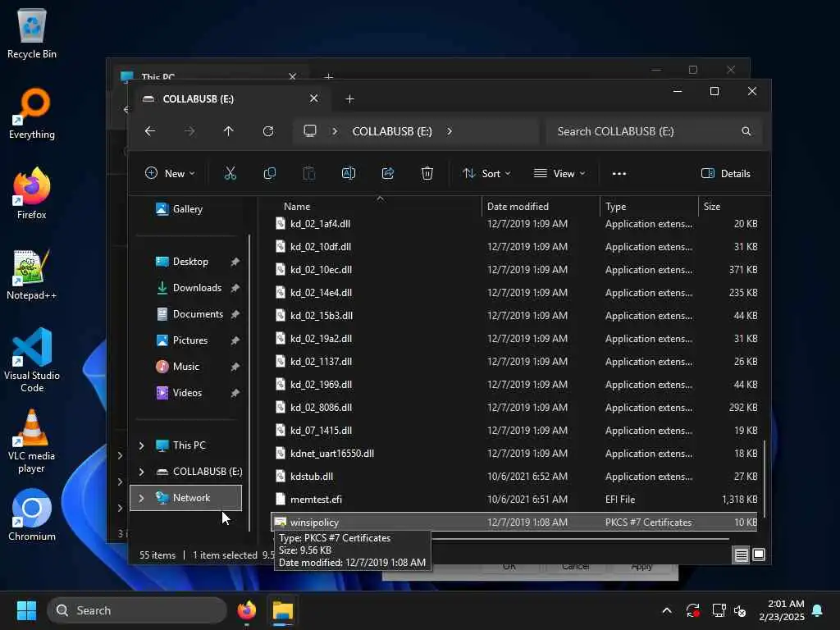Switch to large thumbnails view icon
Image resolution: width=840 pixels, height=630 pixels.
[x=759, y=555]
